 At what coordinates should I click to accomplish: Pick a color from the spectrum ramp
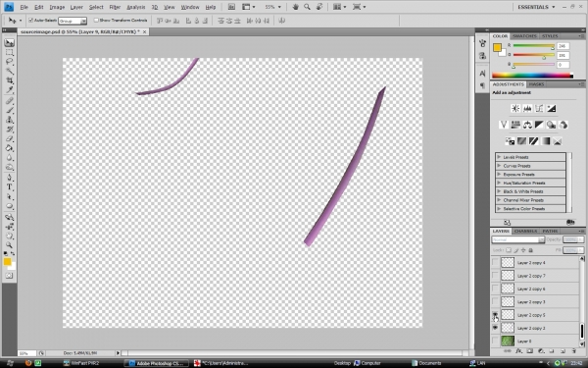coord(532,76)
